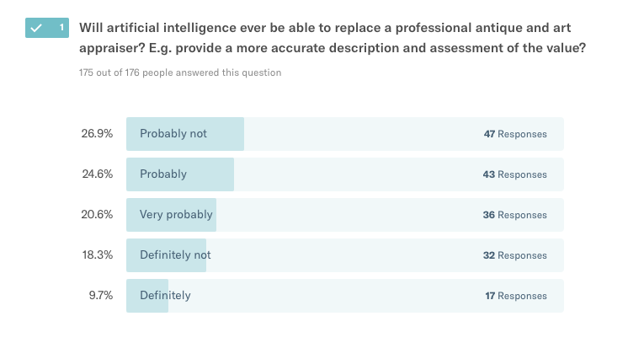
Task: Click the '36 Responses' count
Action: [515, 215]
